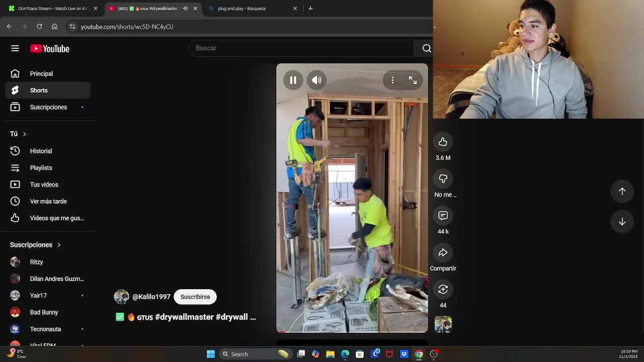The width and height of the screenshot is (644, 362).
Task: Open Principal in the sidebar
Action: [x=48, y=73]
